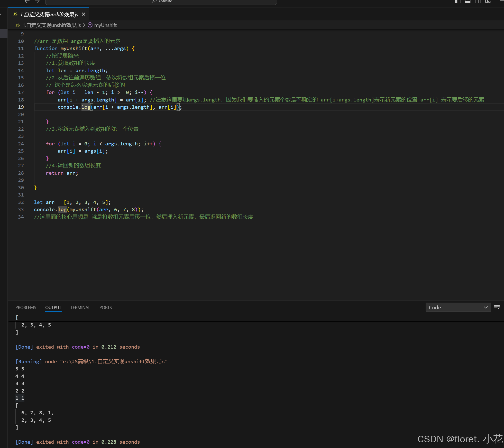The height and width of the screenshot is (448, 504).
Task: Switch to TERMINAL panel tab
Action: tap(80, 307)
